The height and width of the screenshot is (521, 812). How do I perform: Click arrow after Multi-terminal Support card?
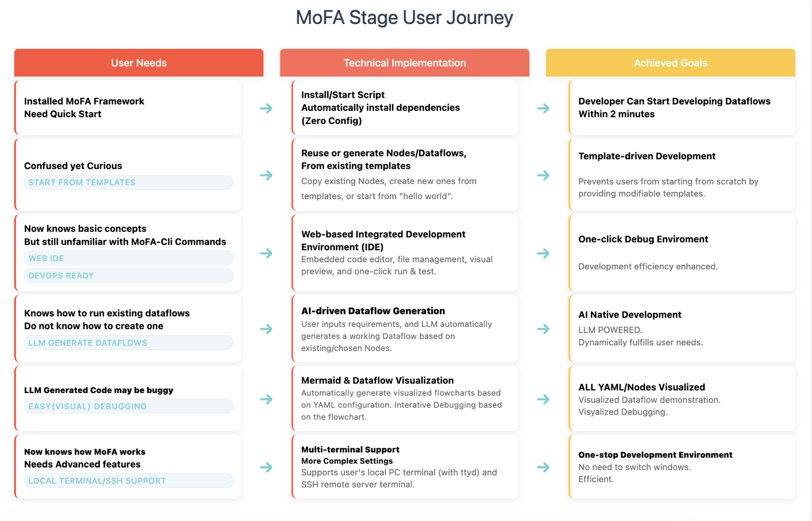point(543,467)
